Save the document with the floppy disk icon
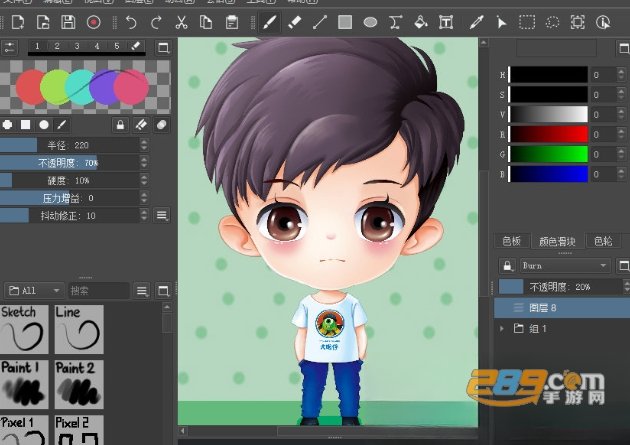The width and height of the screenshot is (630, 445). click(x=68, y=22)
